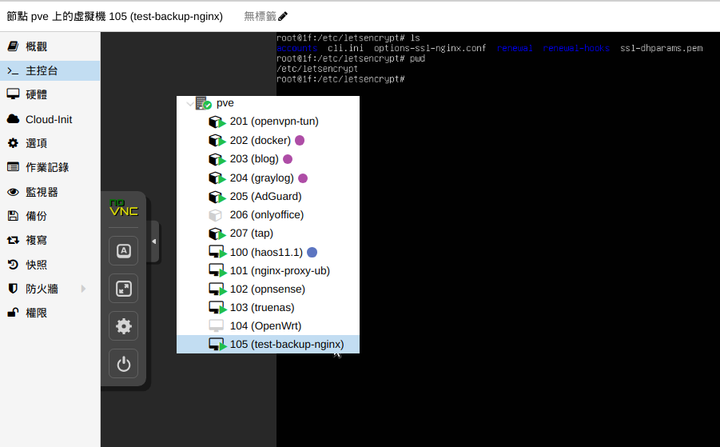Click the list icon beside 作業記錄
720x447 pixels.
[x=13, y=167]
